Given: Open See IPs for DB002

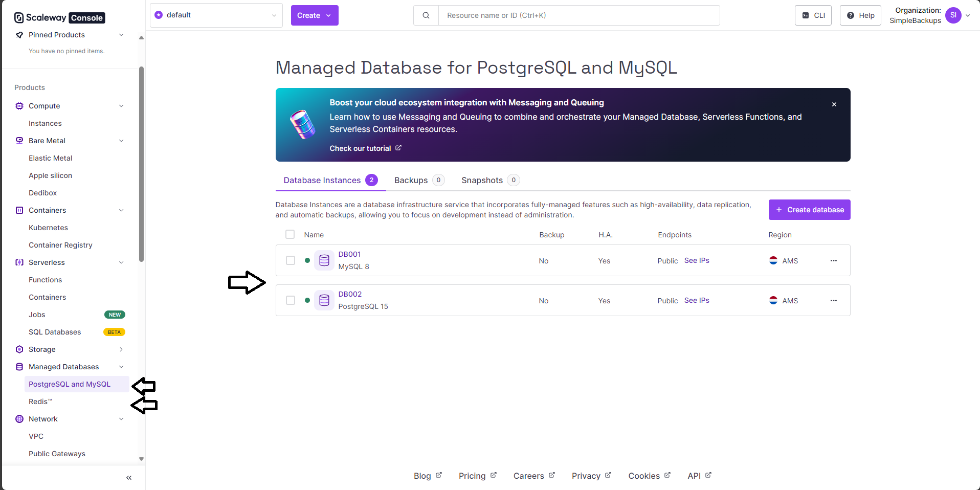Looking at the screenshot, I should click(696, 300).
